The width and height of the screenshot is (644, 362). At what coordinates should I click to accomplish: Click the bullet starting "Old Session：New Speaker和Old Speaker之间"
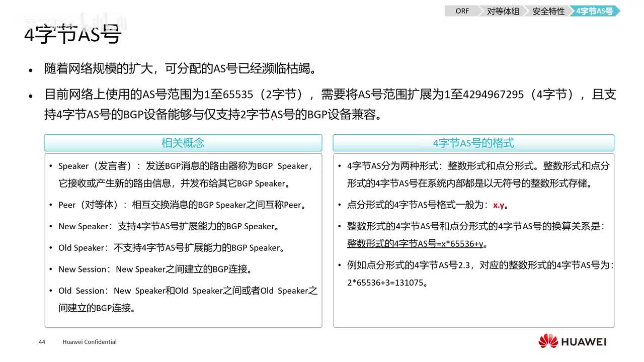pos(188,299)
